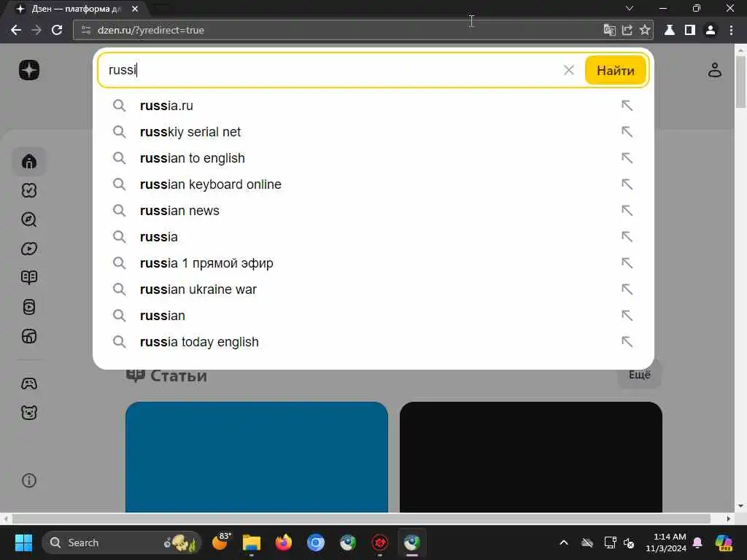Open the articles book sidebar icon
Image resolution: width=747 pixels, height=560 pixels.
(29, 278)
